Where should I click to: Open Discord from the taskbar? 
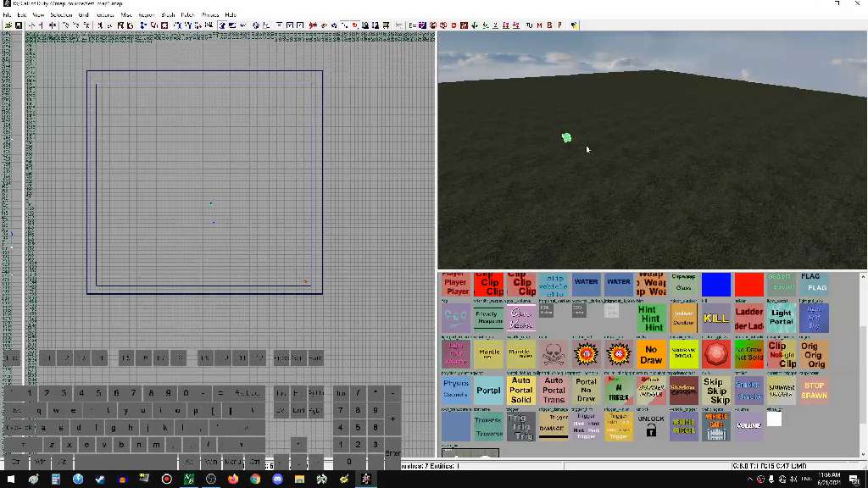[277, 480]
